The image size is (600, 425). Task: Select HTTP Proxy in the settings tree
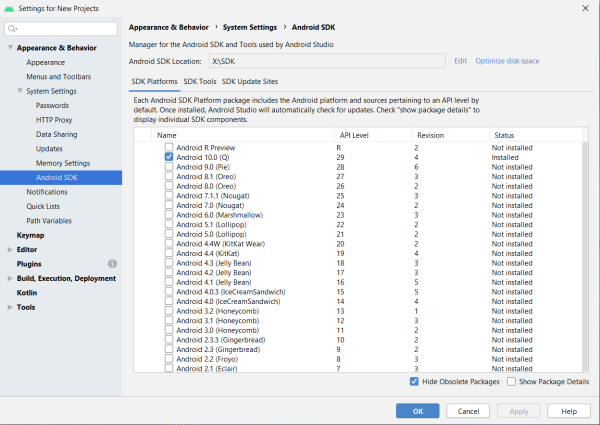coord(54,119)
